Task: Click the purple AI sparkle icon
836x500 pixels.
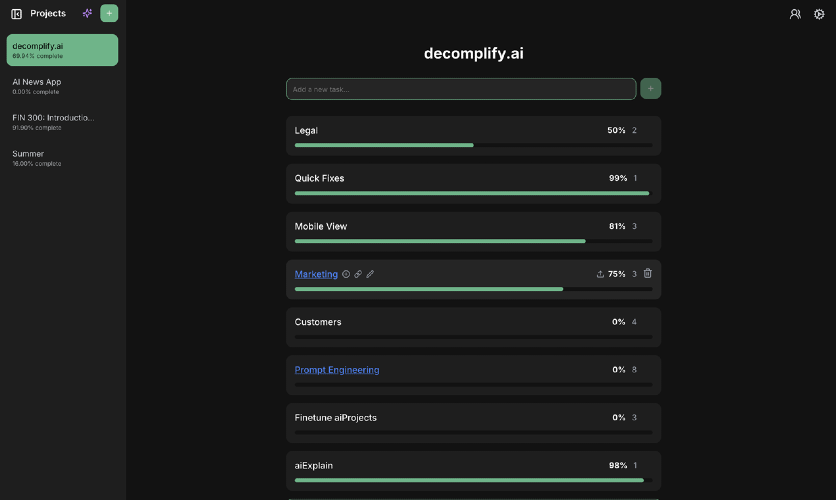Action: coord(87,13)
